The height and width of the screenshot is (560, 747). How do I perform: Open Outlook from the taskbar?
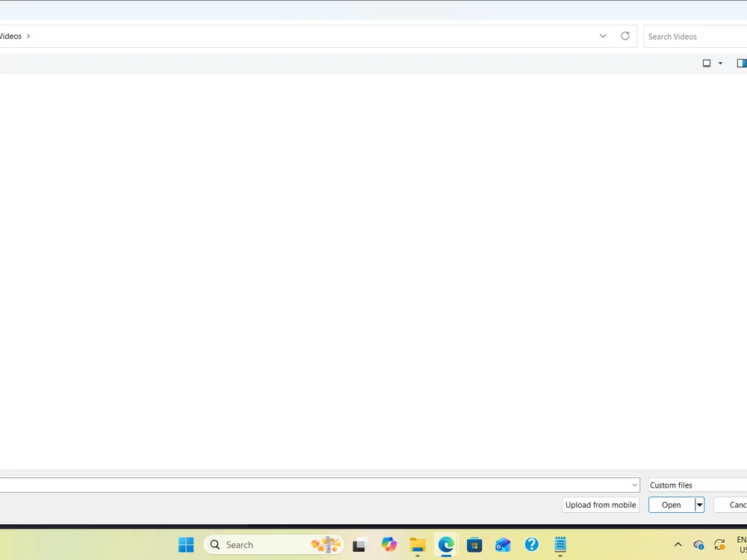pyautogui.click(x=503, y=544)
